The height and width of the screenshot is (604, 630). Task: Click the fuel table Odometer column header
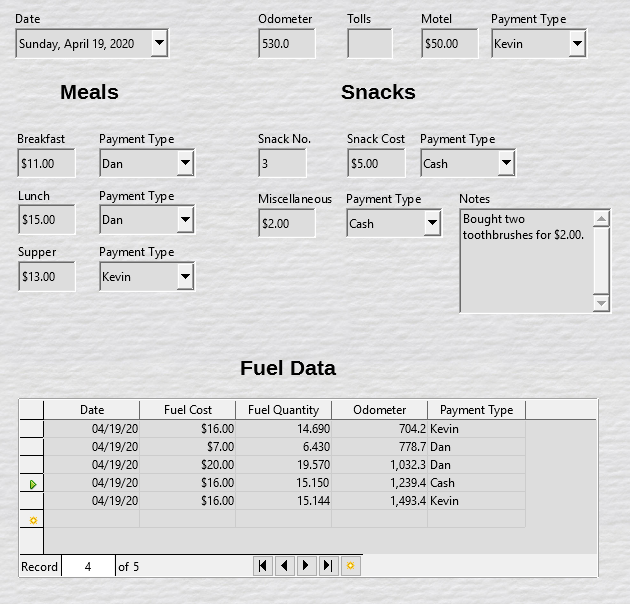[380, 410]
